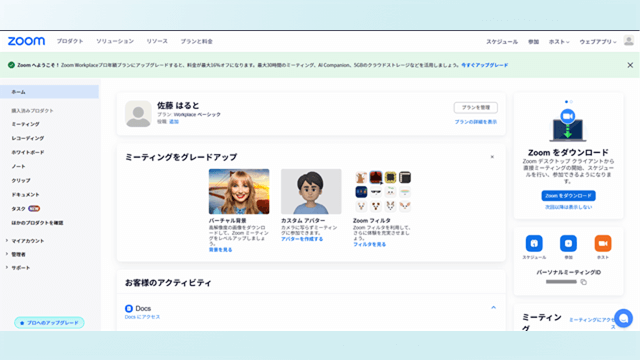Open Docs にアクセス link
The image size is (640, 360).
tap(142, 317)
